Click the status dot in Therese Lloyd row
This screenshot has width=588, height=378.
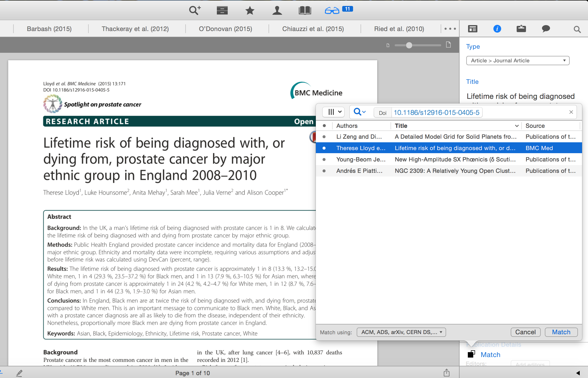[324, 148]
